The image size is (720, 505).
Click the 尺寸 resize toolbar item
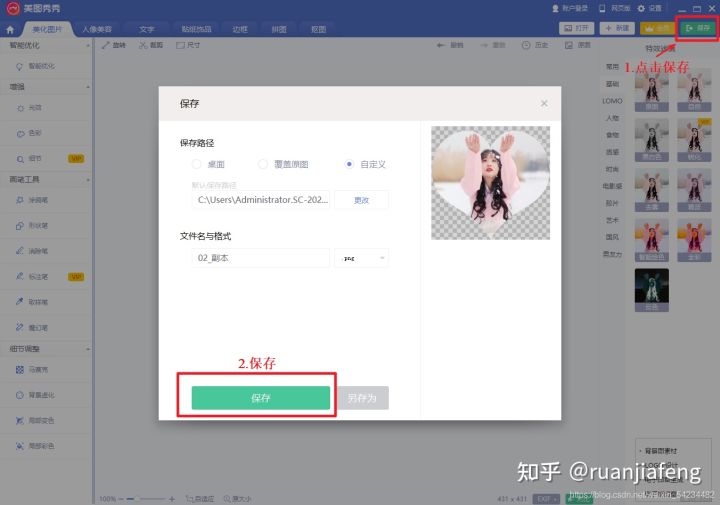(188, 45)
